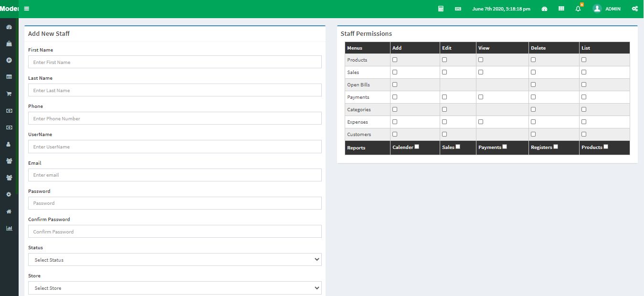Click the 'Open Bills' row label

359,85
